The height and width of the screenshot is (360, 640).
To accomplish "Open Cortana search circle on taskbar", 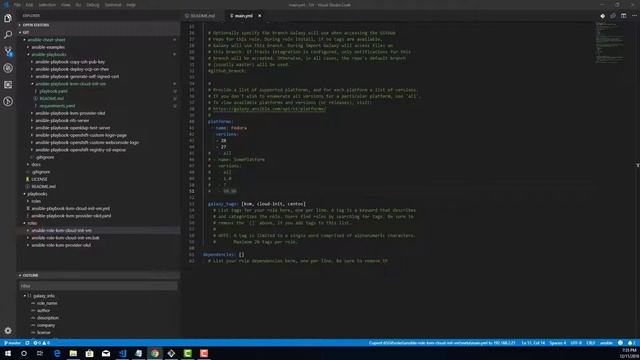I will [x=24, y=353].
